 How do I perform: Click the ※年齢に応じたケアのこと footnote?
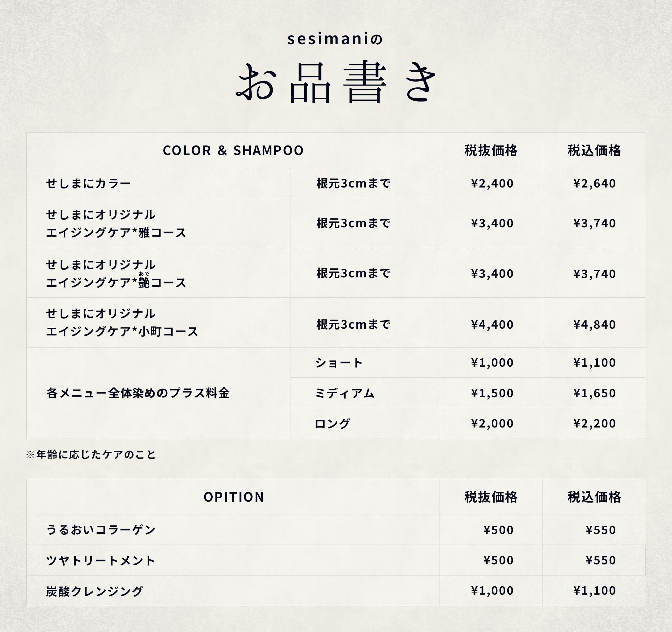pyautogui.click(x=91, y=455)
